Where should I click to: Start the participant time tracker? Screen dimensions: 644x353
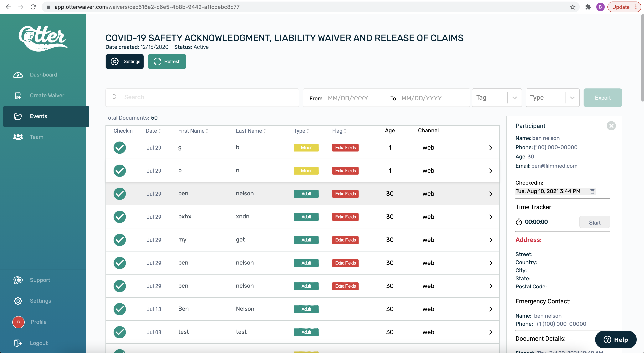tap(594, 222)
